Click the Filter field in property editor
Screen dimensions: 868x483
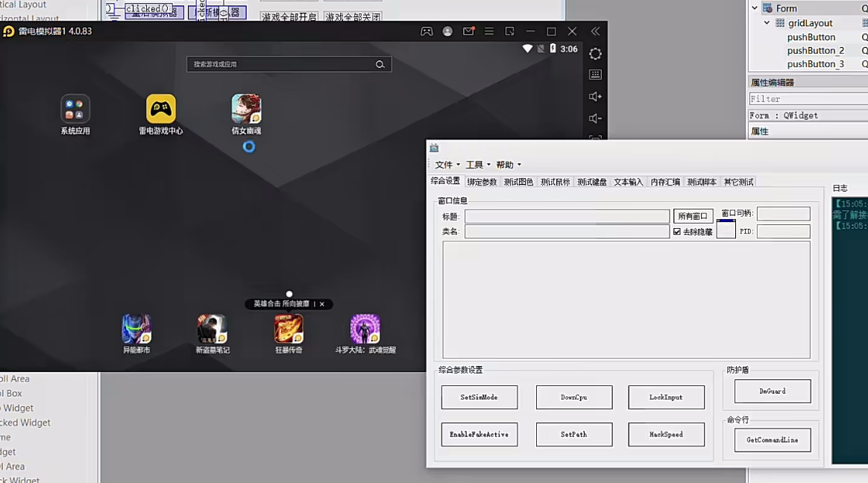click(x=808, y=99)
